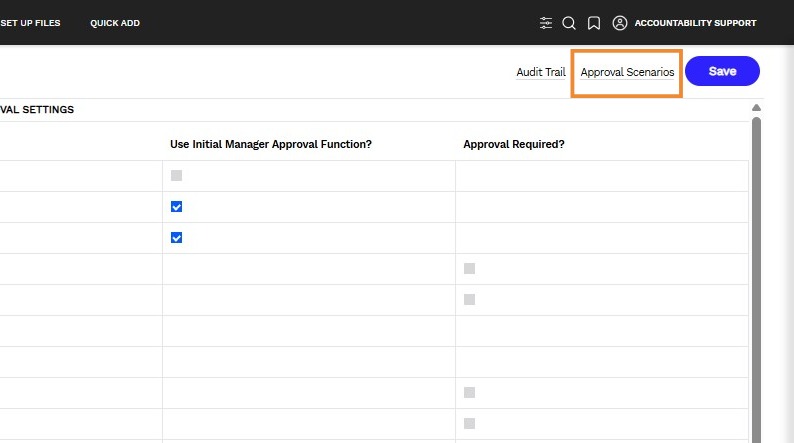Screen dimensions: 794x443
Task: Toggle the fourth-row Approval Required checkbox
Action: pyautogui.click(x=469, y=268)
